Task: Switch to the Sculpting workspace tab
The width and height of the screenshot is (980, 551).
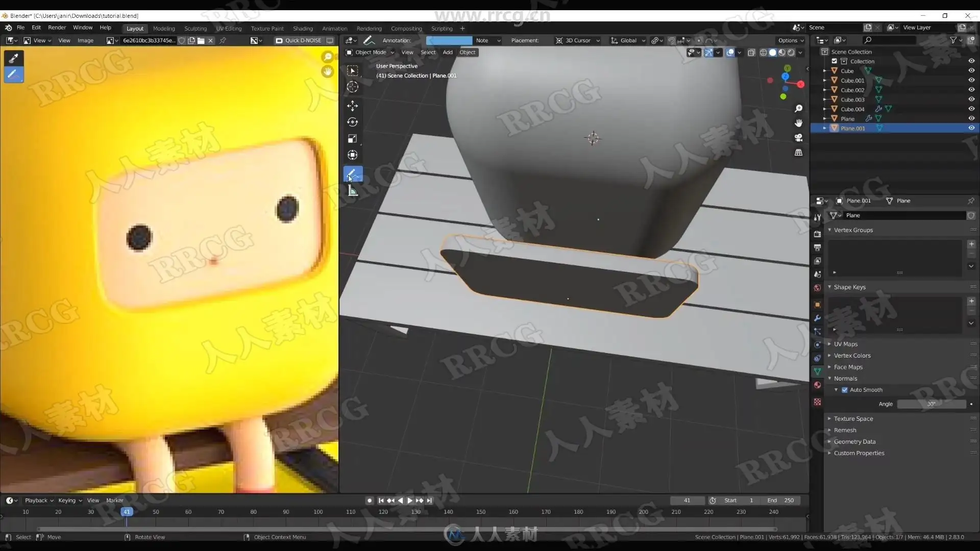Action: coord(195,29)
